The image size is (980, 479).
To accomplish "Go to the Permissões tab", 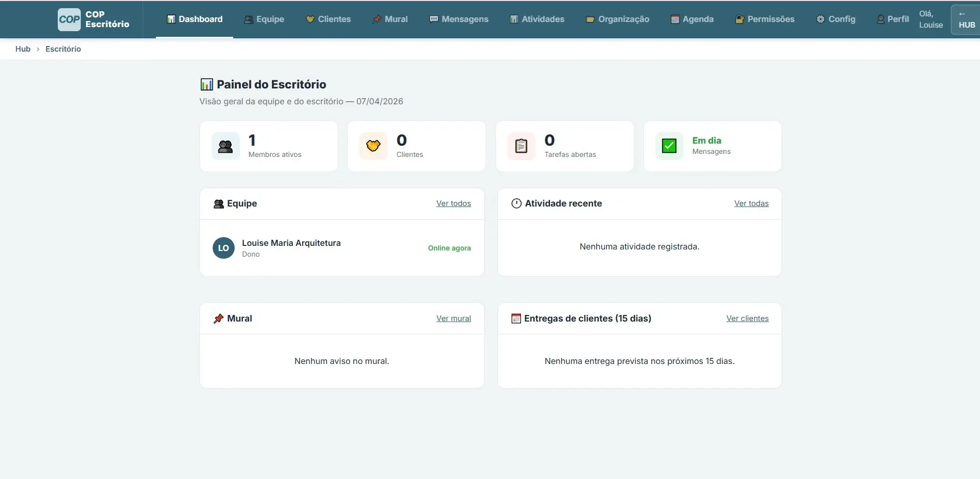I will [x=765, y=19].
